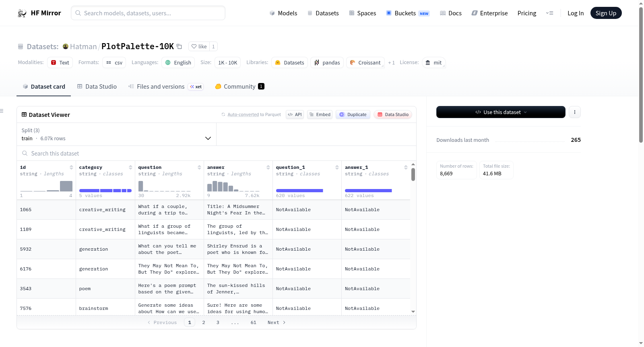Open the Buckets page
The image size is (644, 347).
click(408, 13)
